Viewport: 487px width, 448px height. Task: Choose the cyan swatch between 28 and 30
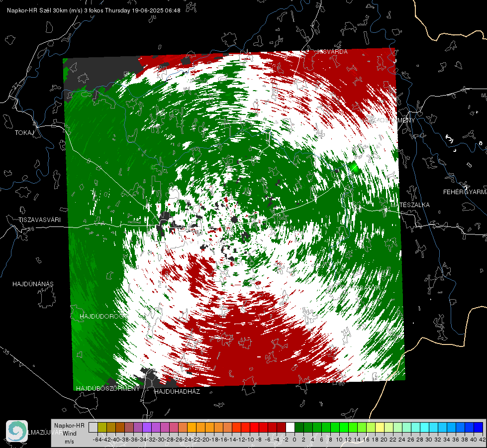click(425, 427)
